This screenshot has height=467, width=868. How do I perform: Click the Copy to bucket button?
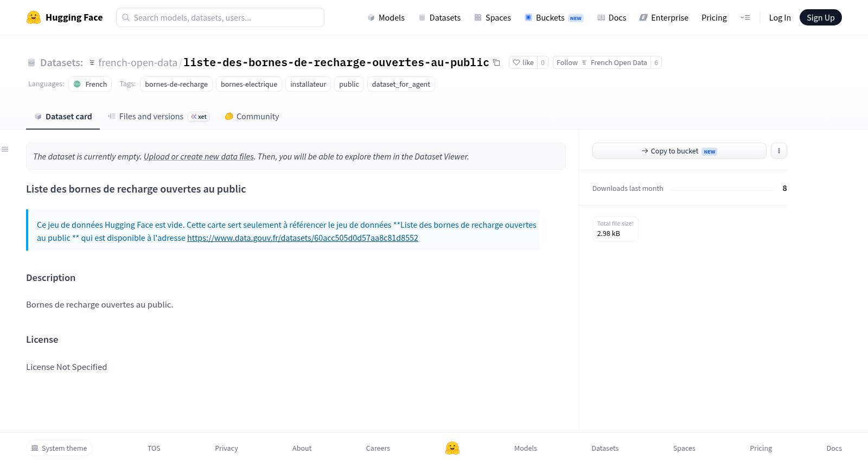point(679,151)
